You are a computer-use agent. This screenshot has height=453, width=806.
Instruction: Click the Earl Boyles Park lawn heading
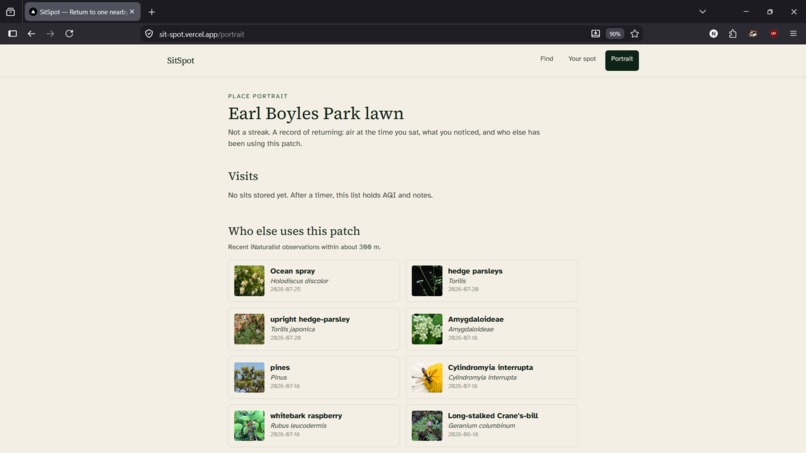click(x=316, y=114)
